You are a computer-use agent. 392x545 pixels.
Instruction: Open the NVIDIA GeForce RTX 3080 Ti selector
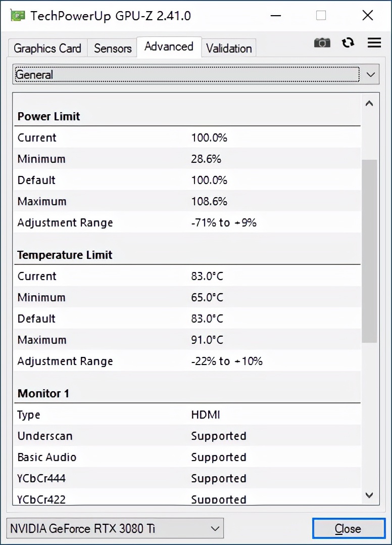pos(115,529)
